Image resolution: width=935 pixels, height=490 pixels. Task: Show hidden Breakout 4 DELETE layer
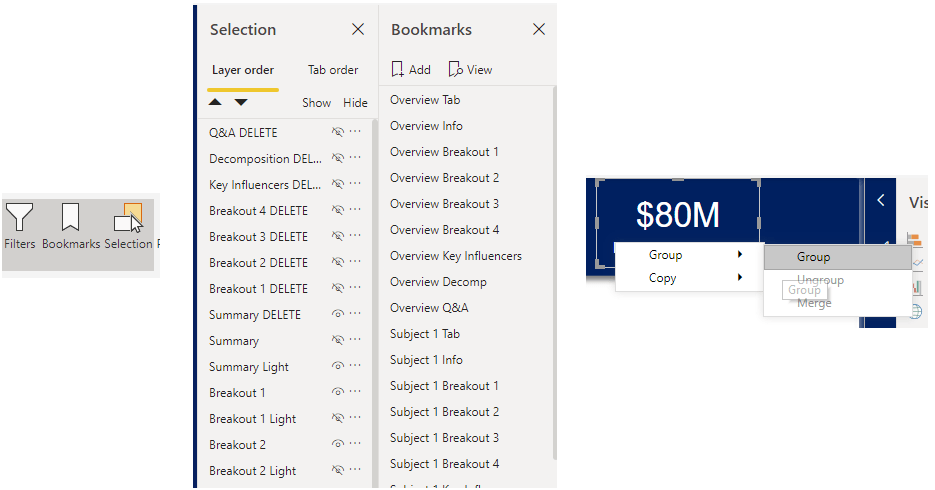[338, 211]
